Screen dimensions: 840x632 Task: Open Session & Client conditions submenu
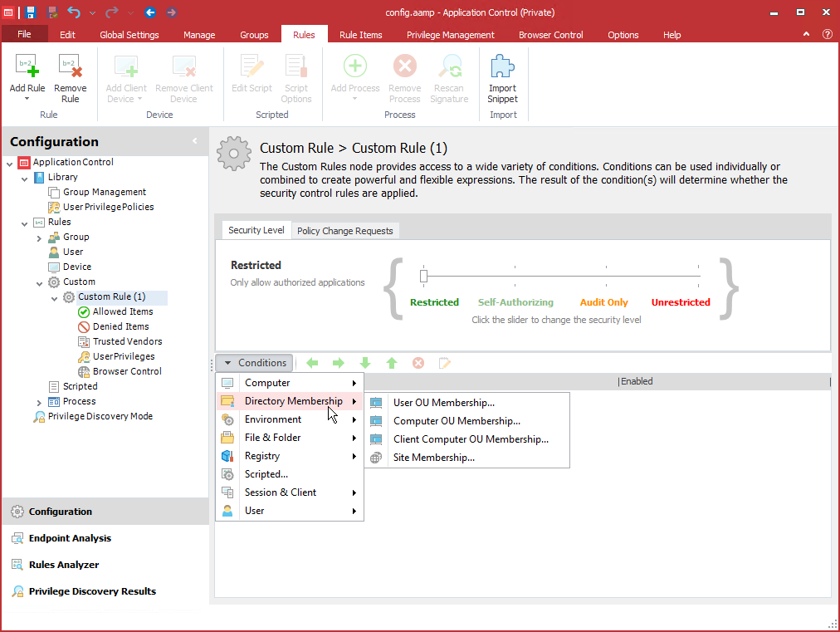click(x=290, y=492)
